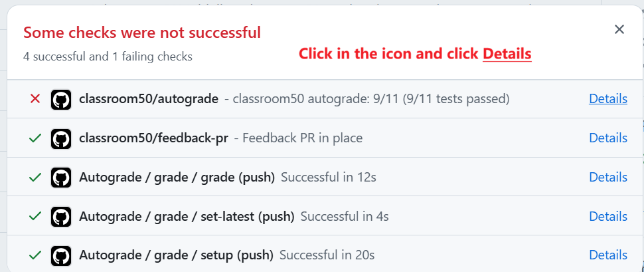Close the checks popup with X
The height and width of the screenshot is (272, 644).
click(619, 29)
